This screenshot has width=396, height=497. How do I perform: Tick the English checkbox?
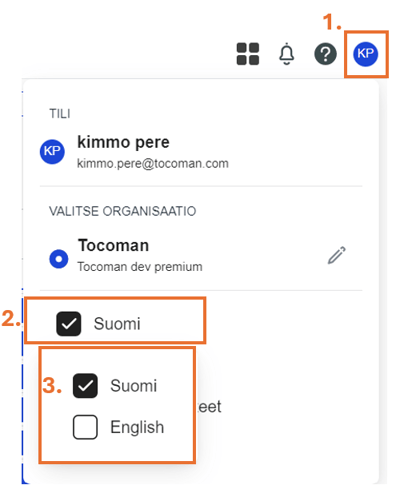pyautogui.click(x=85, y=427)
